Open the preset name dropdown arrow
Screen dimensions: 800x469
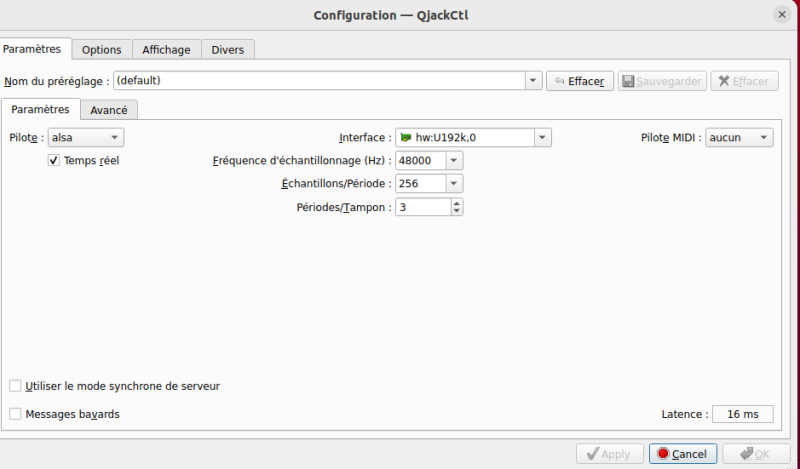click(x=533, y=81)
